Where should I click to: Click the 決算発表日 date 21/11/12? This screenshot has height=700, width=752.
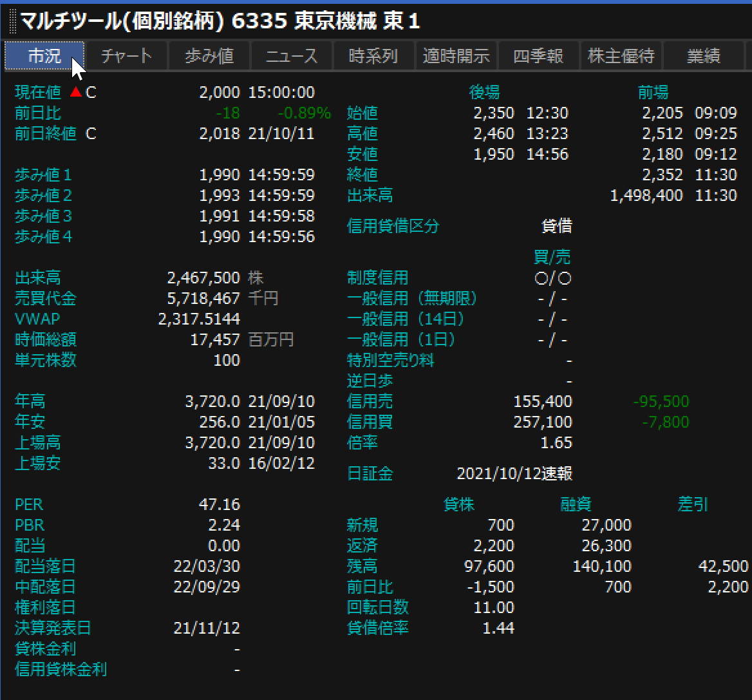pyautogui.click(x=207, y=628)
